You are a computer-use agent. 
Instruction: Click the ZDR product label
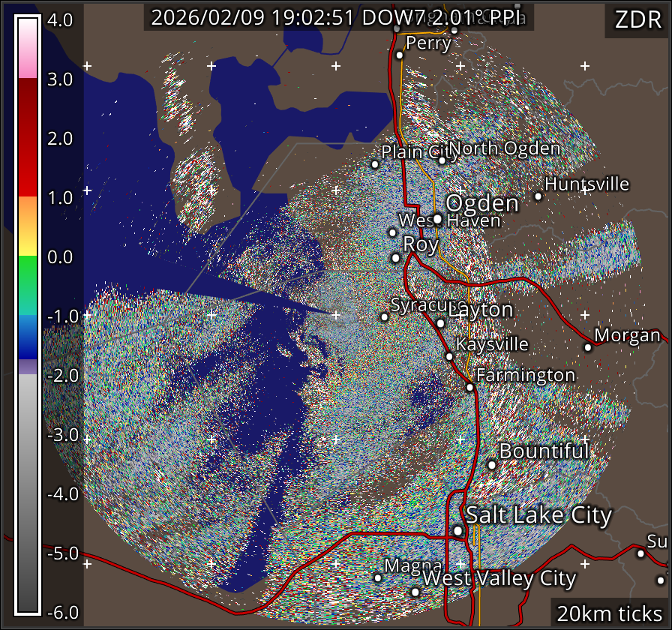coord(637,21)
